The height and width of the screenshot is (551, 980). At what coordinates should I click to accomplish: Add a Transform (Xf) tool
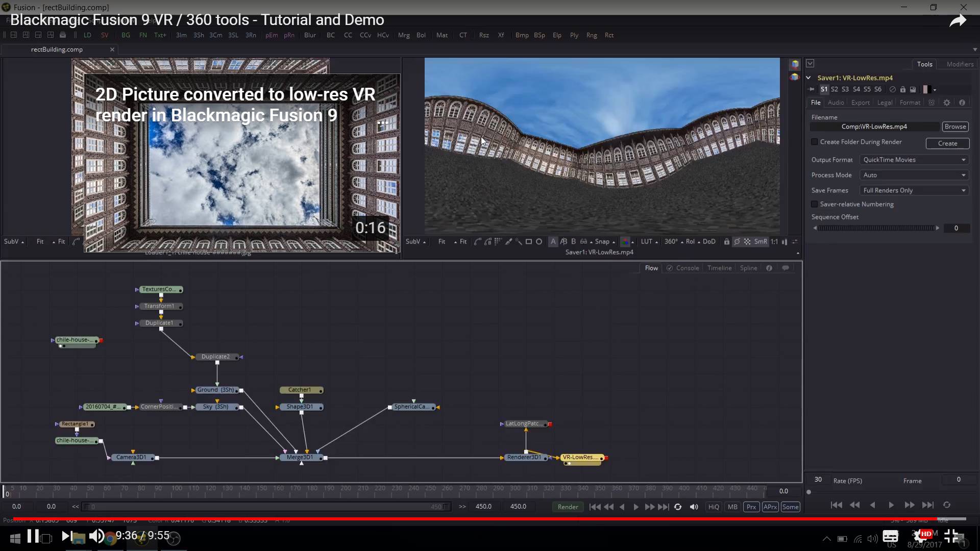coord(501,35)
